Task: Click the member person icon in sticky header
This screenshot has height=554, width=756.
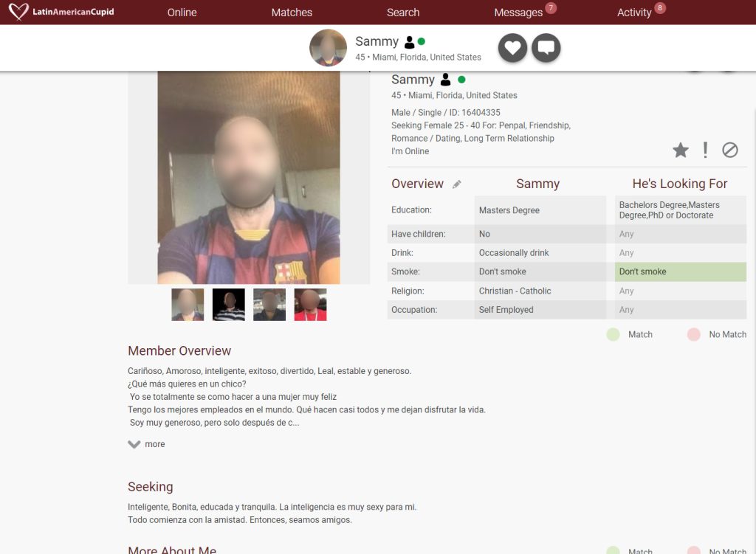Action: click(x=409, y=42)
